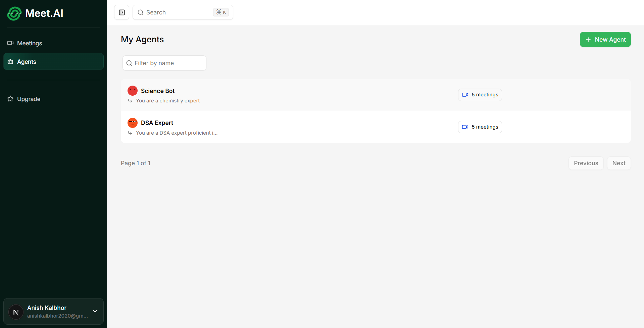Click the Upgrade star icon

10,99
